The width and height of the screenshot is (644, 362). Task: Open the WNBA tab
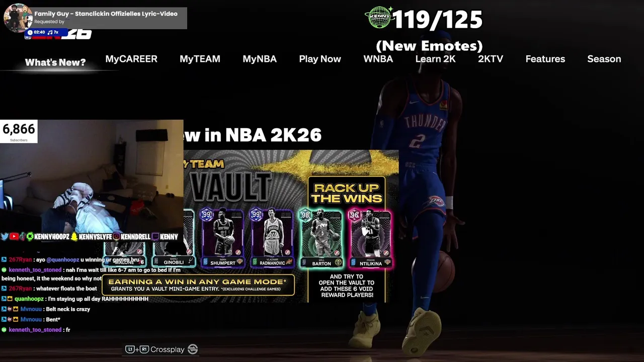point(378,59)
